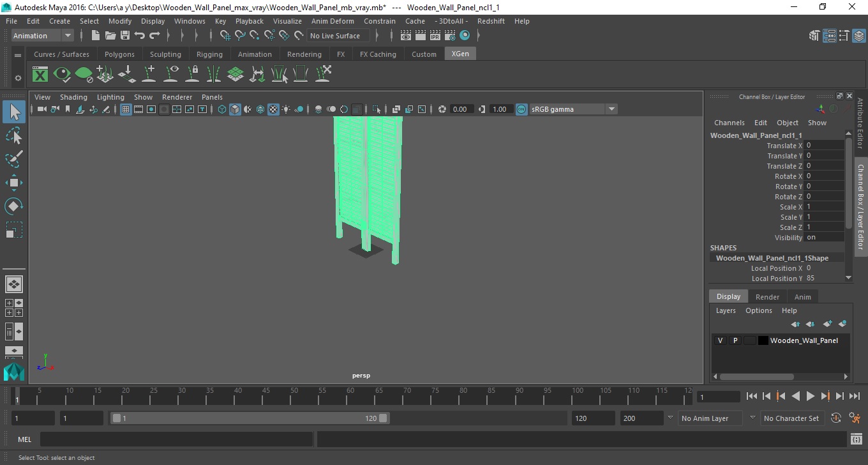Click the redo arrow icon
The image size is (868, 465).
pos(154,36)
